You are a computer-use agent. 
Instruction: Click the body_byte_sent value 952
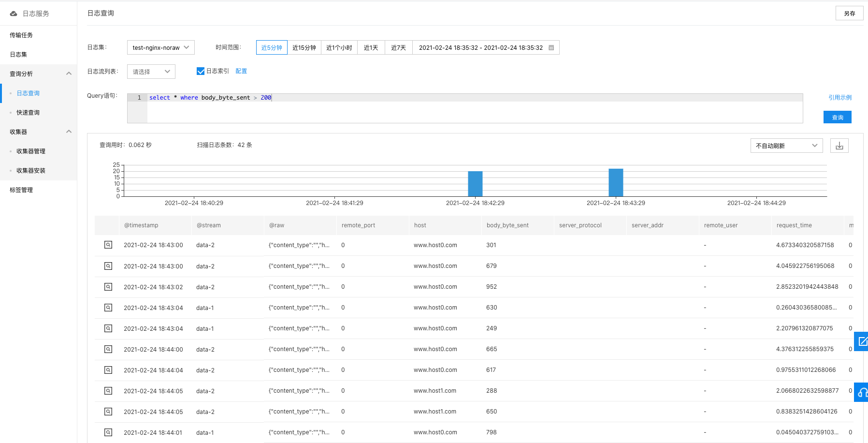click(x=492, y=287)
